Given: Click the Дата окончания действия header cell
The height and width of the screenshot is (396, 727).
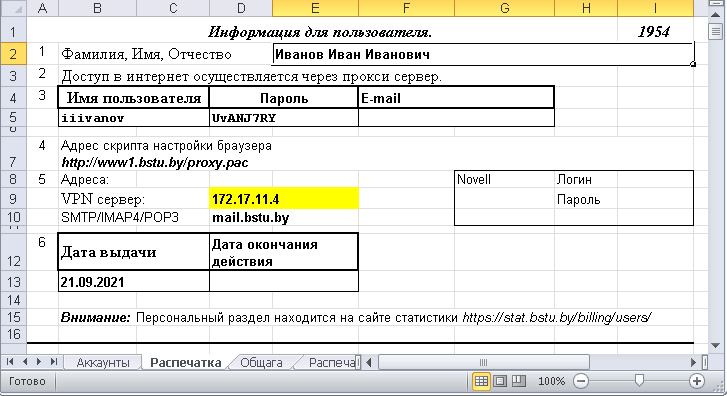Looking at the screenshot, I should point(284,252).
